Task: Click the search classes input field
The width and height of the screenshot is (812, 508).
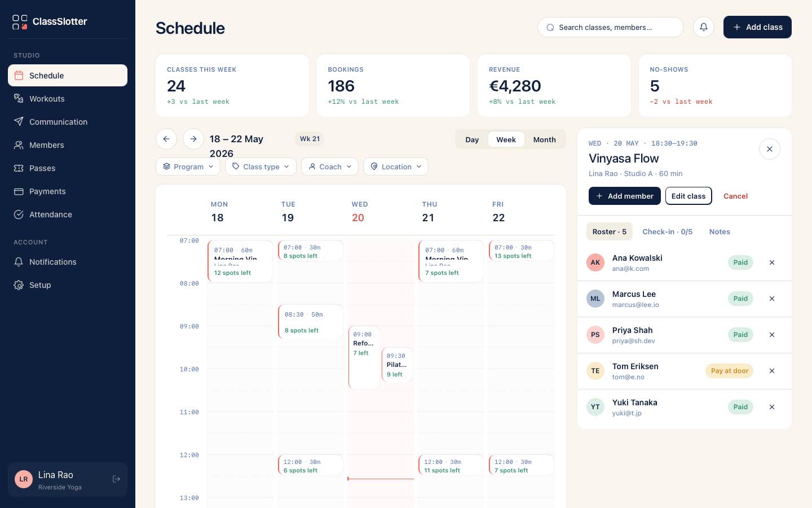Action: point(611,27)
